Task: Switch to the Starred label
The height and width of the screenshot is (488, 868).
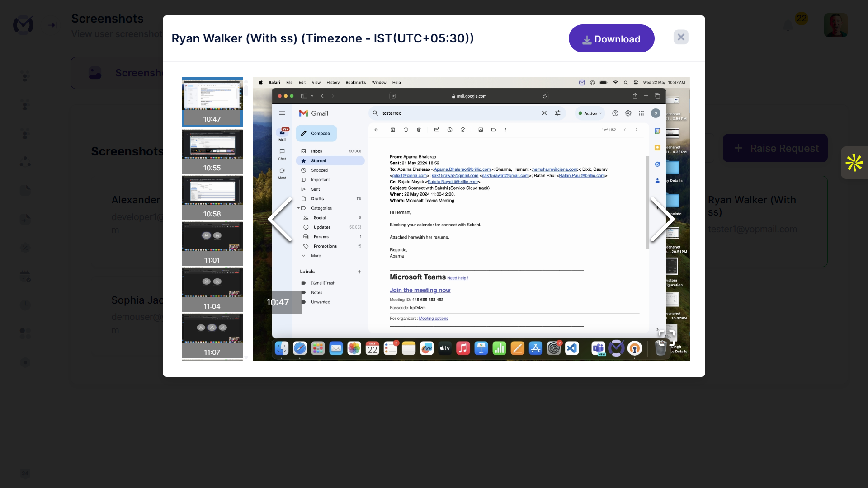Action: [x=319, y=161]
